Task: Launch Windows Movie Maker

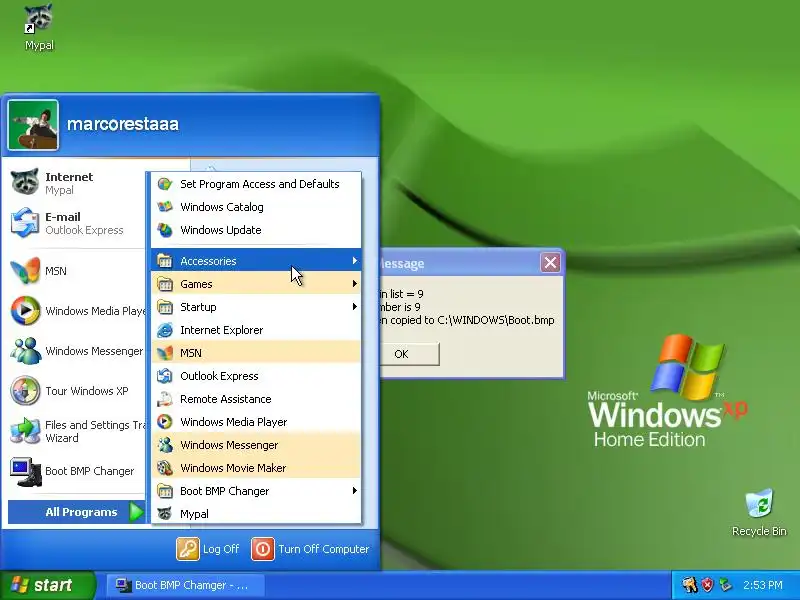Action: [x=256, y=468]
